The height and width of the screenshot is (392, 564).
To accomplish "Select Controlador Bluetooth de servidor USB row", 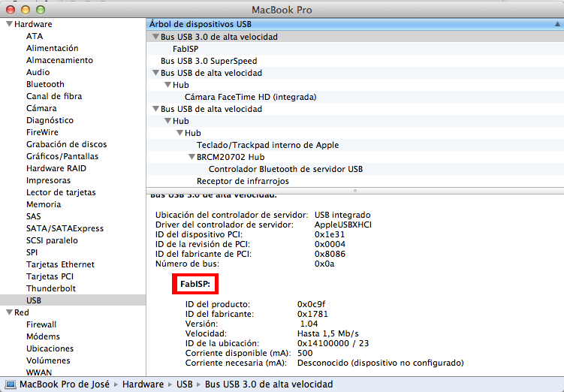I will pyautogui.click(x=355, y=169).
